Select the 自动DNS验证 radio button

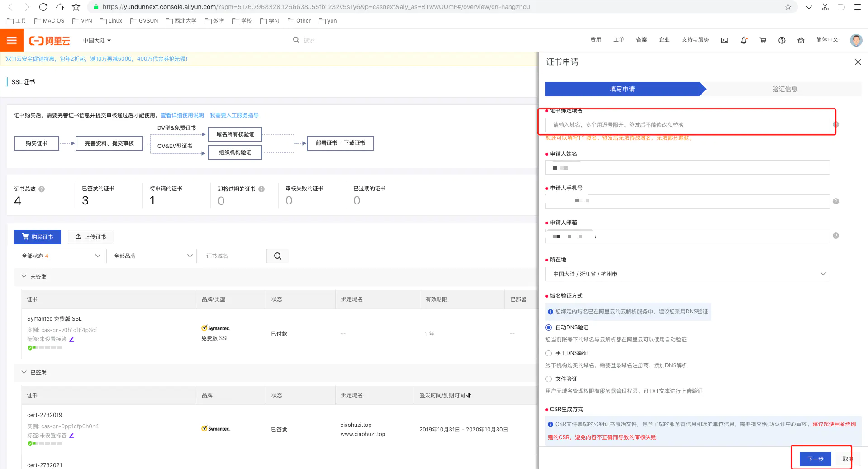[x=549, y=327]
